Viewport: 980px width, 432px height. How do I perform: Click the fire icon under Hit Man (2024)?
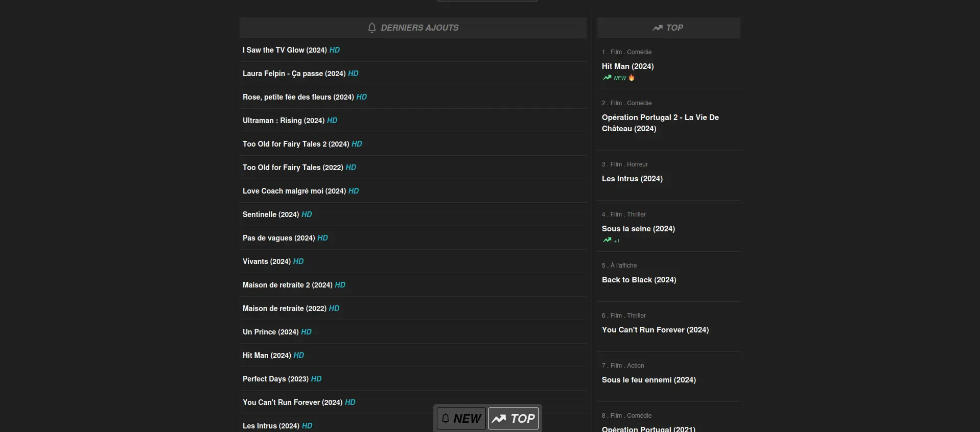[x=632, y=78]
